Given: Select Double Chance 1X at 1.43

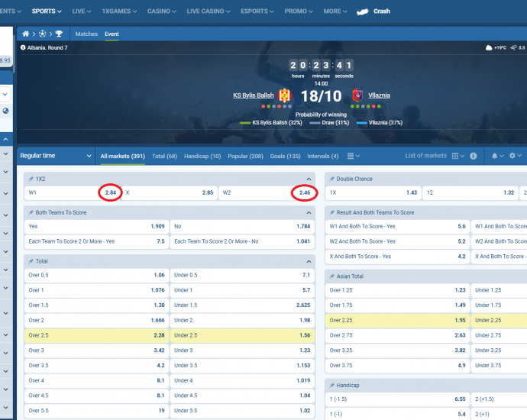Looking at the screenshot, I should click(373, 193).
